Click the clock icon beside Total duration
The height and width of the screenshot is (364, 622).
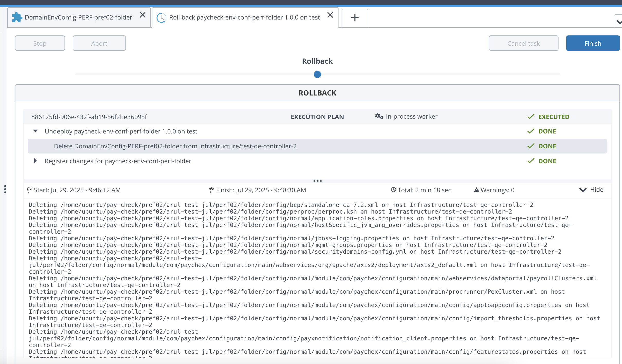[x=393, y=190]
